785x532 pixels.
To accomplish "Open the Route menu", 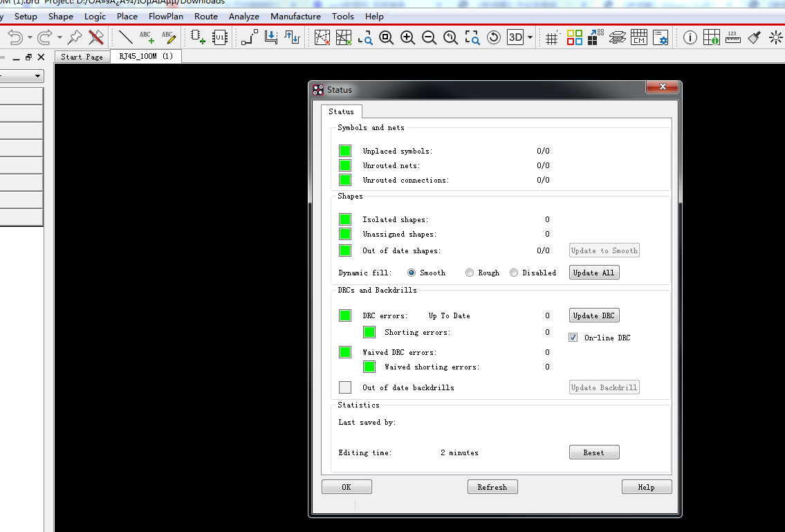I will [206, 17].
